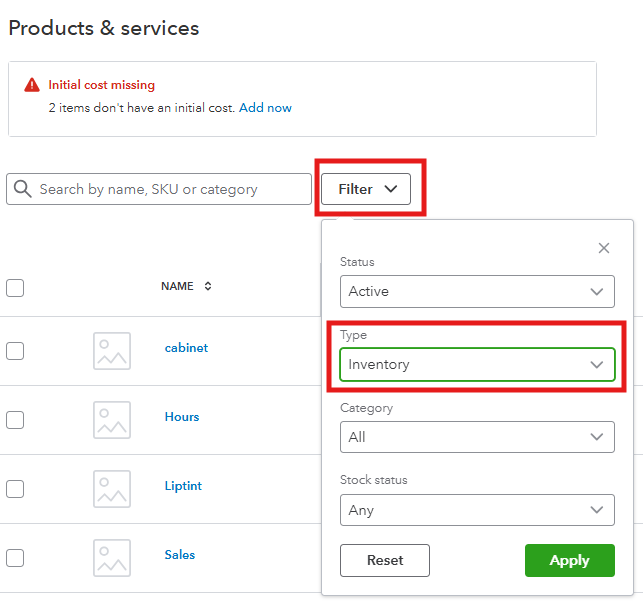The width and height of the screenshot is (643, 608).
Task: Expand the Stock status dropdown
Action: pos(476,510)
